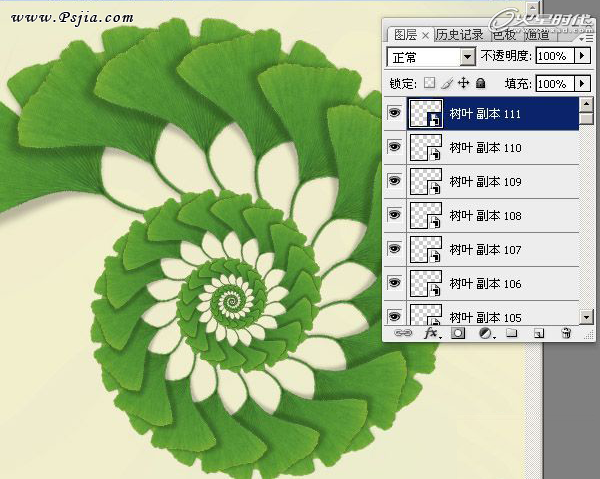Expand the fill (填充) slider arrow
This screenshot has height=479, width=600.
(x=583, y=84)
